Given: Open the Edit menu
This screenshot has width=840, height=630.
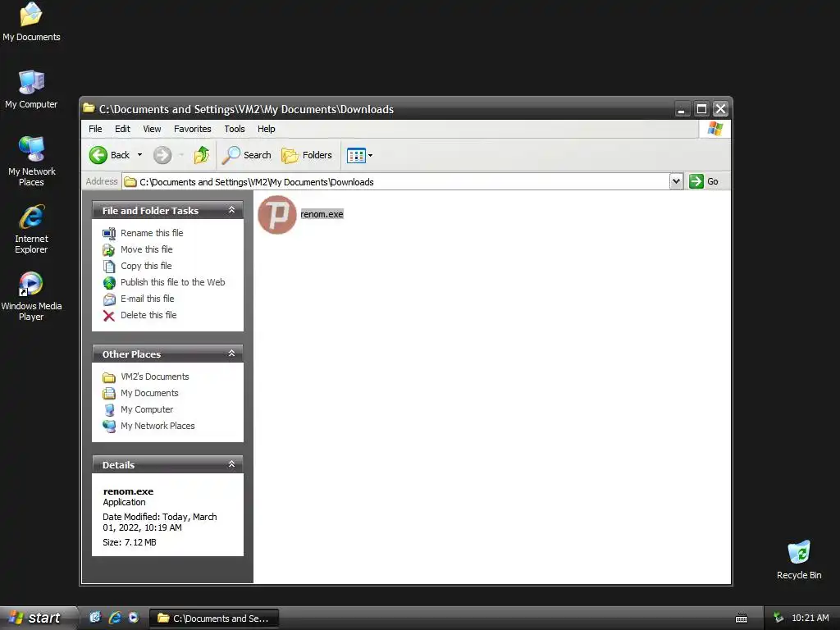Looking at the screenshot, I should (122, 129).
